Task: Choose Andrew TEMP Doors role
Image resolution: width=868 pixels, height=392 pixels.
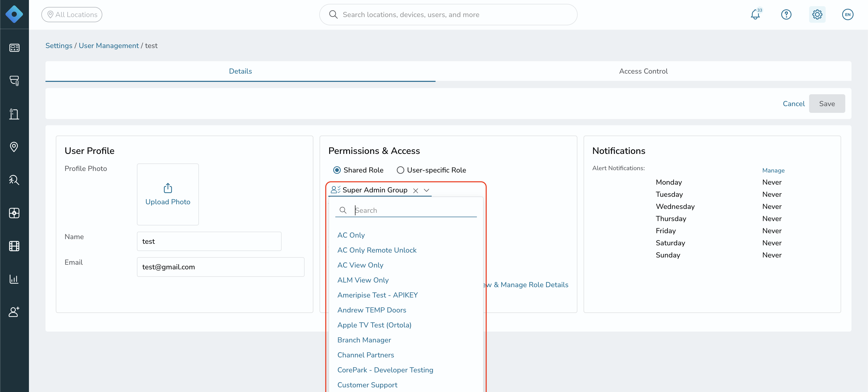Action: [372, 310]
